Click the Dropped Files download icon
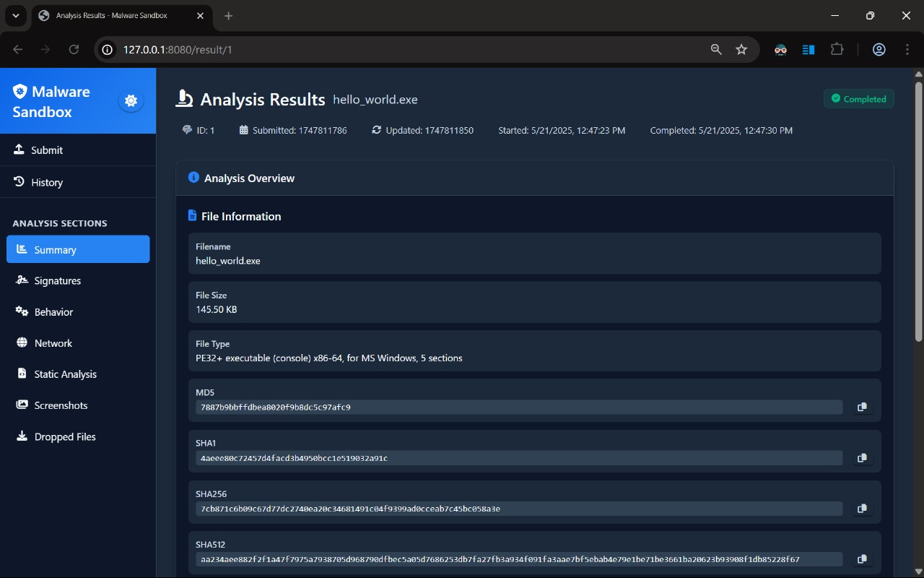Image resolution: width=924 pixels, height=578 pixels. pos(22,436)
